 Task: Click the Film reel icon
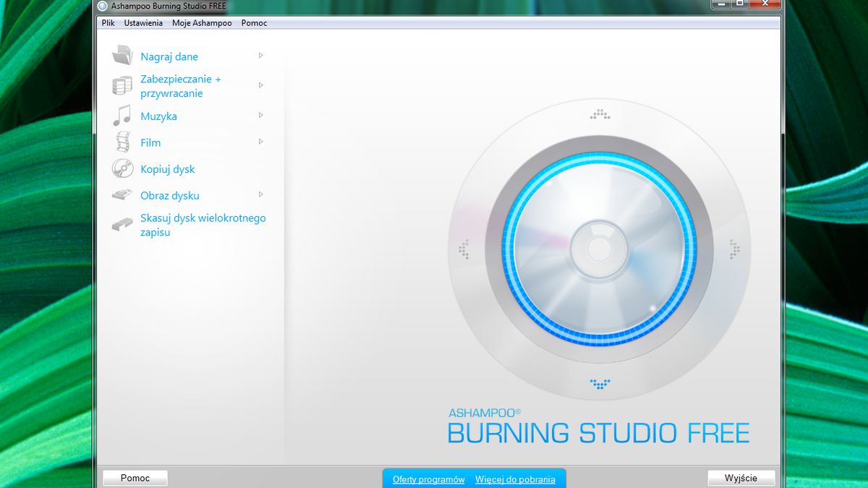point(122,142)
